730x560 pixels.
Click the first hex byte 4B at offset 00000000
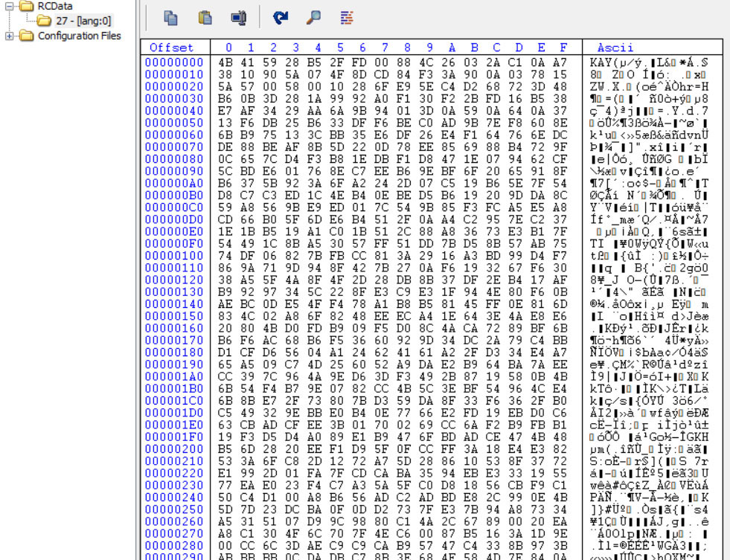(226, 62)
